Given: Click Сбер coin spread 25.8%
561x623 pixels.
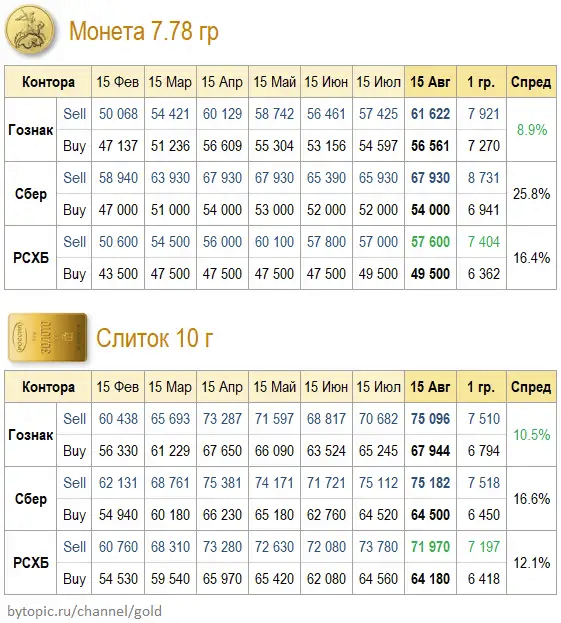Looking at the screenshot, I should point(532,194).
